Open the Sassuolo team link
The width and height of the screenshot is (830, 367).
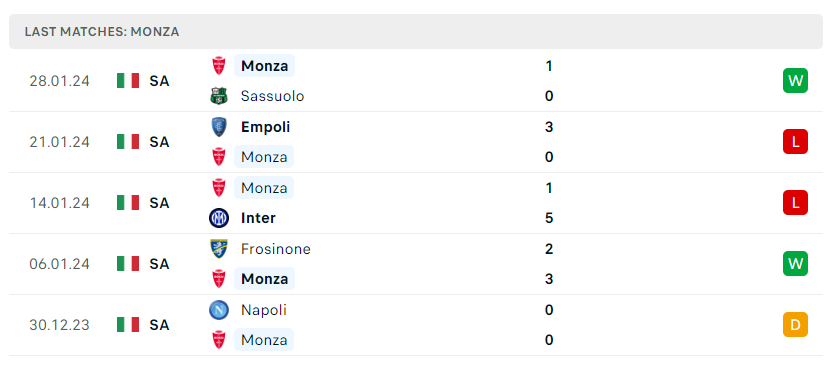[x=273, y=96]
